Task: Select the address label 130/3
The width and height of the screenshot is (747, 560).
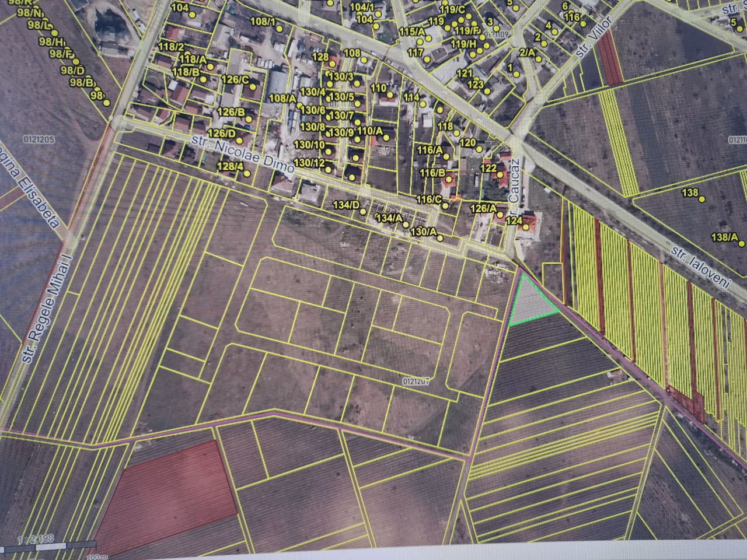Action: tap(341, 76)
